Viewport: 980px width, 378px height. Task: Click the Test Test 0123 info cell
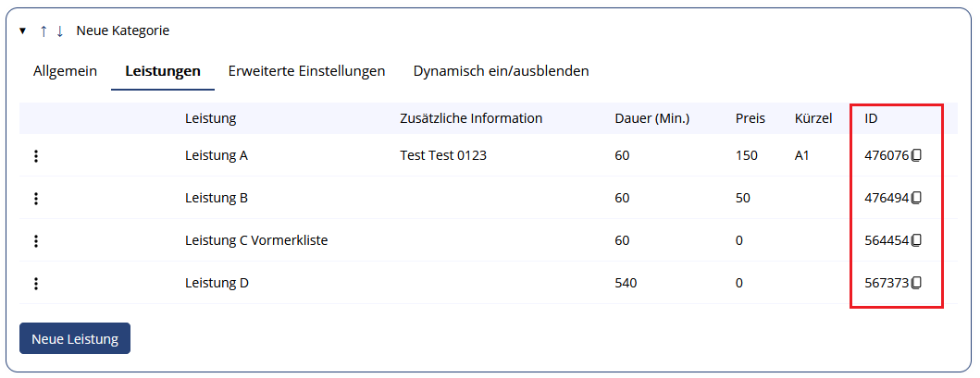pos(442,156)
